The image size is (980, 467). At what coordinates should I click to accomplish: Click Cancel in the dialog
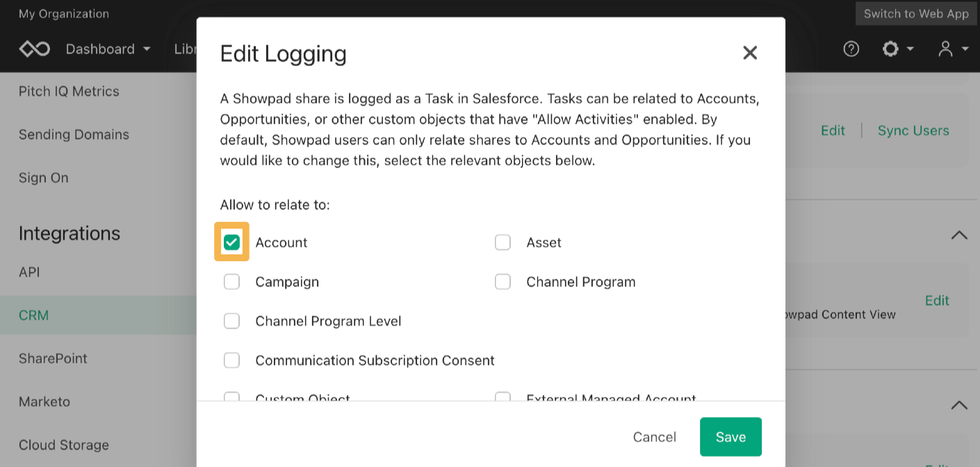tap(654, 436)
